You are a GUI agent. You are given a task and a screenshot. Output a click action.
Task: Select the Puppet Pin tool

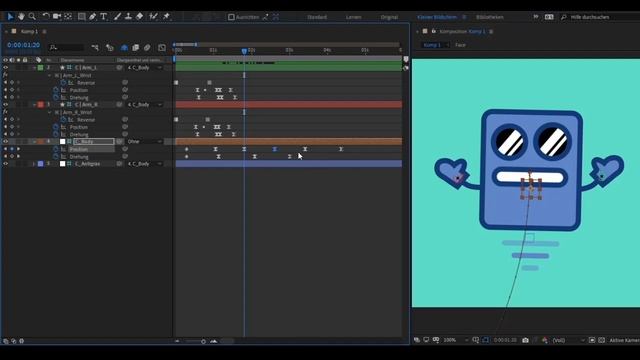(x=167, y=16)
